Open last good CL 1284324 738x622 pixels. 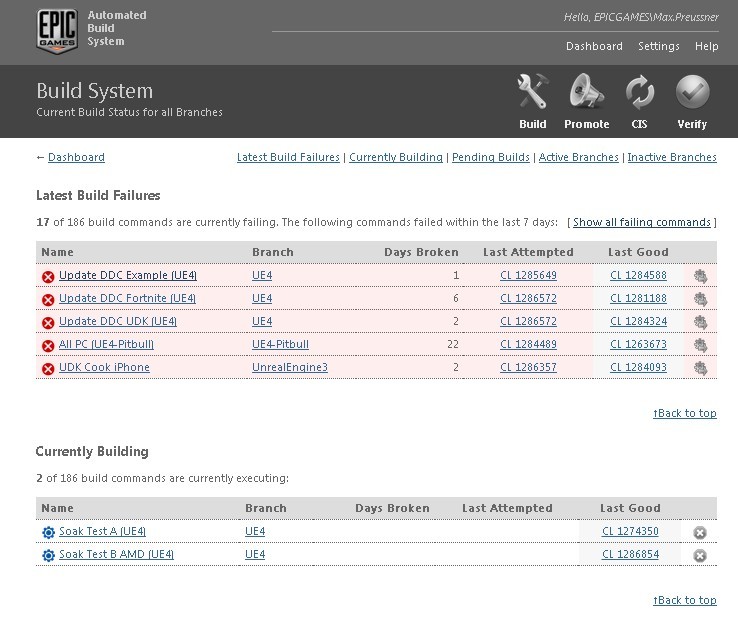639,321
